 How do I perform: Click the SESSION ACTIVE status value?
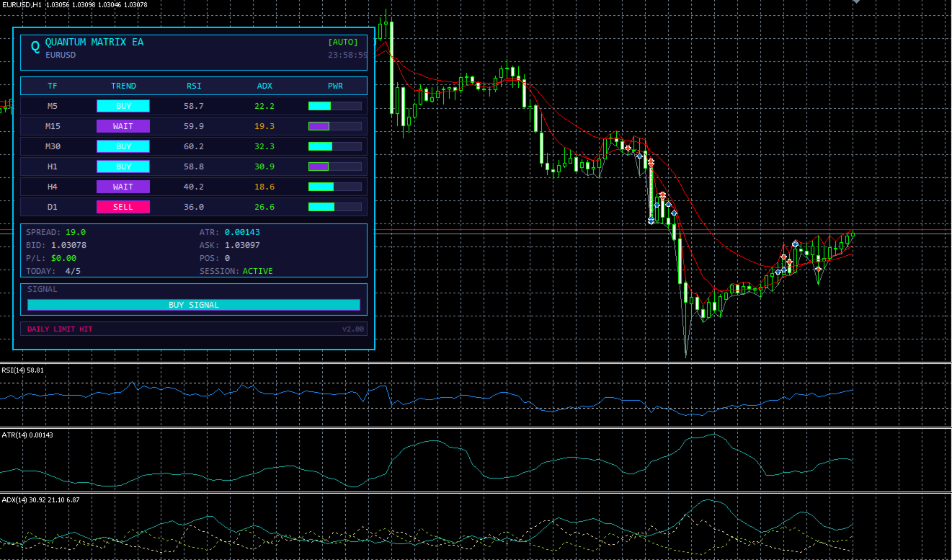point(257,271)
